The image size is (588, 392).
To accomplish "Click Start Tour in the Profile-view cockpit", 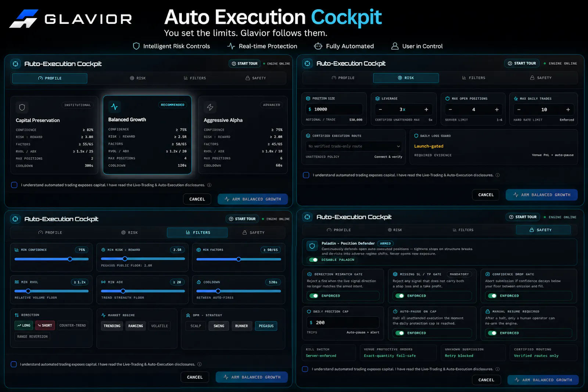I will [x=244, y=64].
